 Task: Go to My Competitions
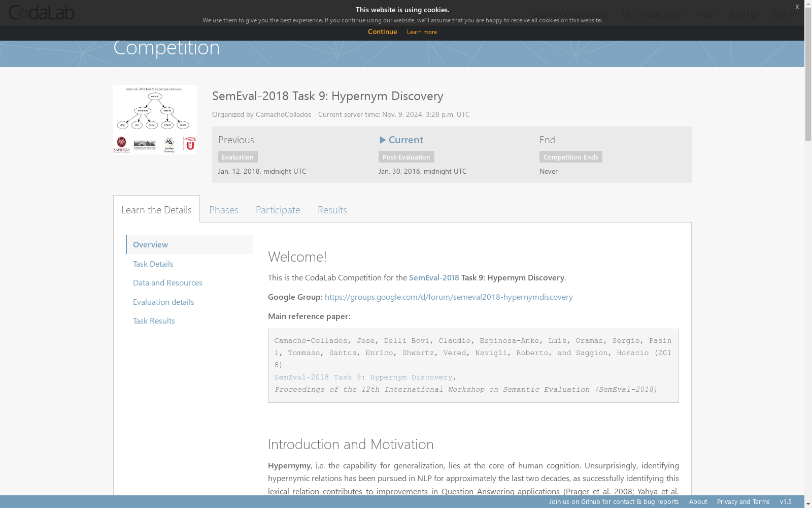tap(652, 14)
